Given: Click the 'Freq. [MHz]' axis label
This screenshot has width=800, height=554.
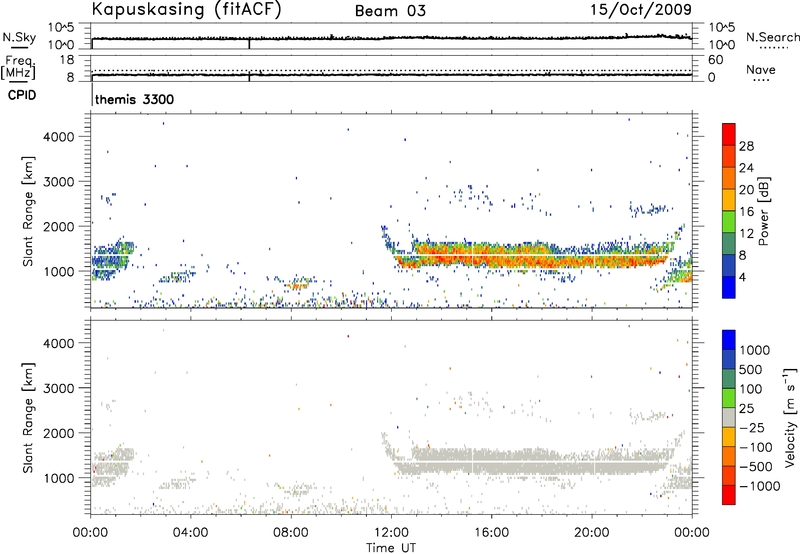Looking at the screenshot, I should pos(18,67).
